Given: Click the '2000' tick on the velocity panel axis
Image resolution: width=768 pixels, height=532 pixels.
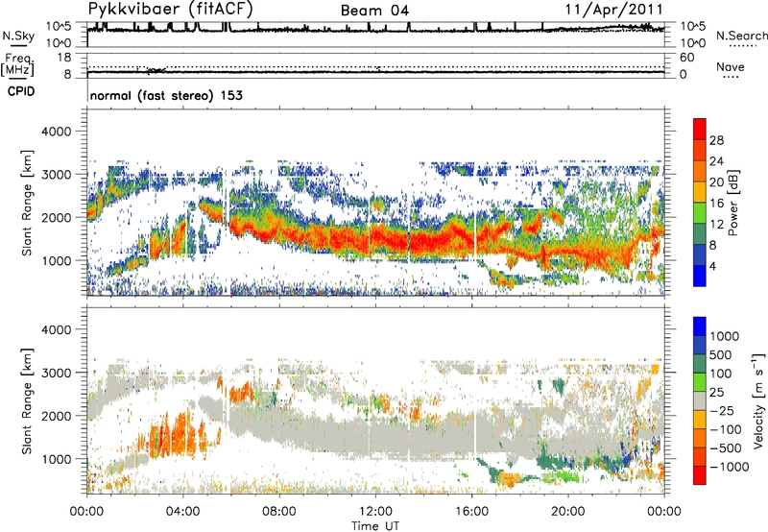Looking at the screenshot, I should 56,416.
